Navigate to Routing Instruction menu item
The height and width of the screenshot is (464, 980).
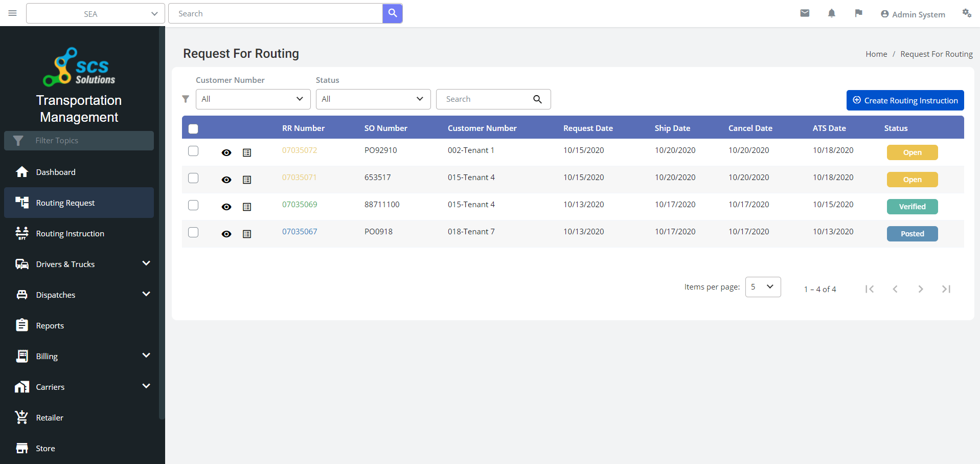[69, 233]
